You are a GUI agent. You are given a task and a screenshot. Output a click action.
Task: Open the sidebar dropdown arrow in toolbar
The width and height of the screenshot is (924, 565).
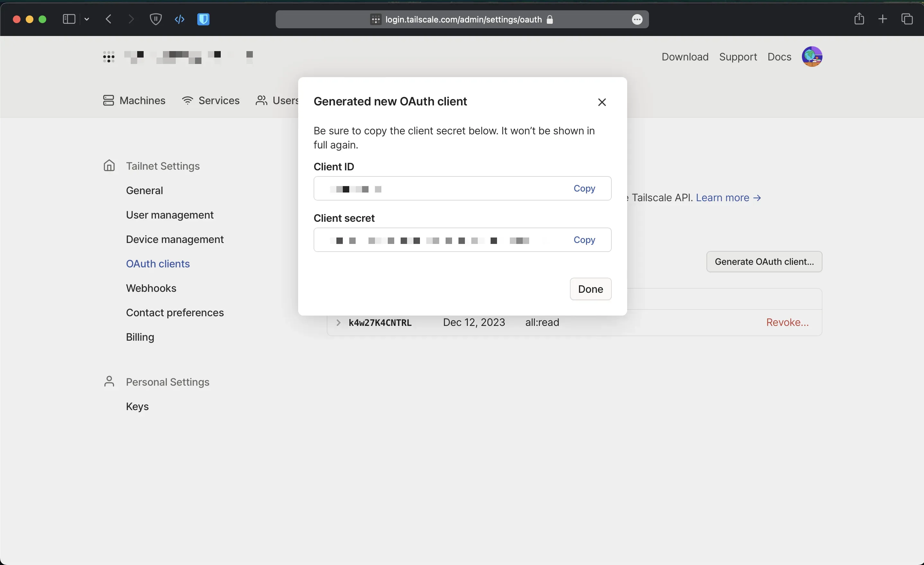(87, 19)
